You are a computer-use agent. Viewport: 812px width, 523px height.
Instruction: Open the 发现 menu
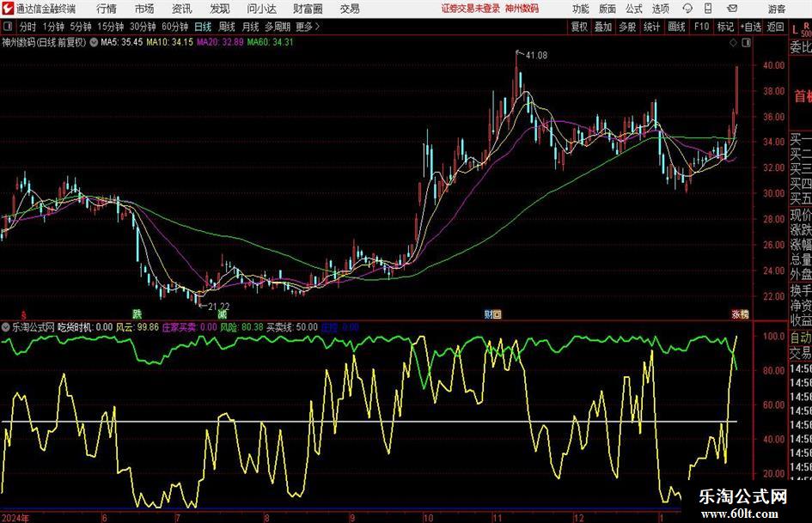[220, 9]
